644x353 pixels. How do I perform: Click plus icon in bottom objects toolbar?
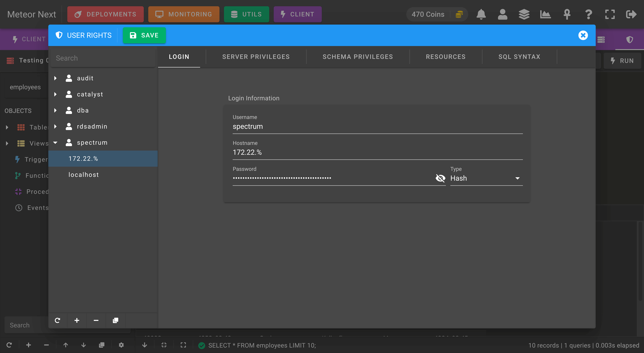pyautogui.click(x=29, y=345)
